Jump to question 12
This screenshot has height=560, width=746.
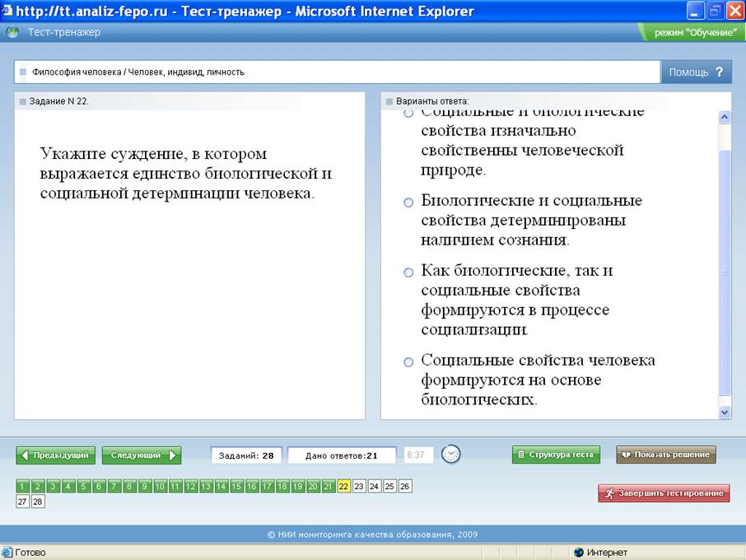click(x=190, y=486)
